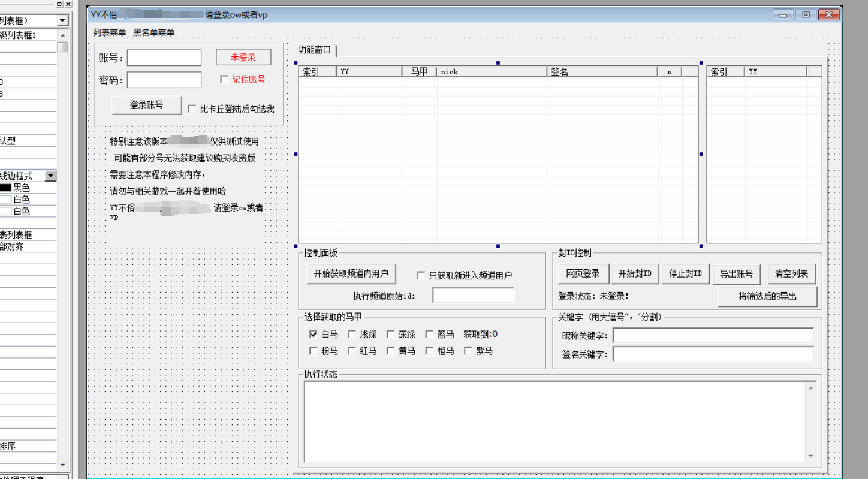Close the YY form window
The width and height of the screenshot is (868, 479).
[x=829, y=14]
